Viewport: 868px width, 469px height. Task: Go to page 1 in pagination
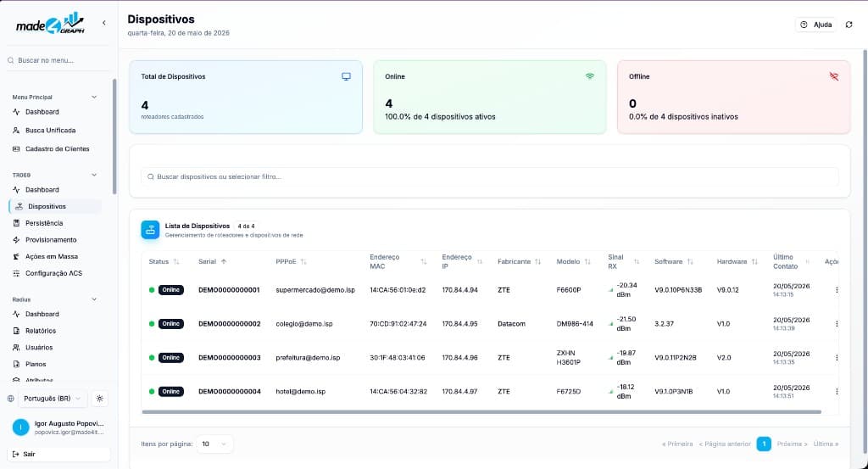[764, 444]
